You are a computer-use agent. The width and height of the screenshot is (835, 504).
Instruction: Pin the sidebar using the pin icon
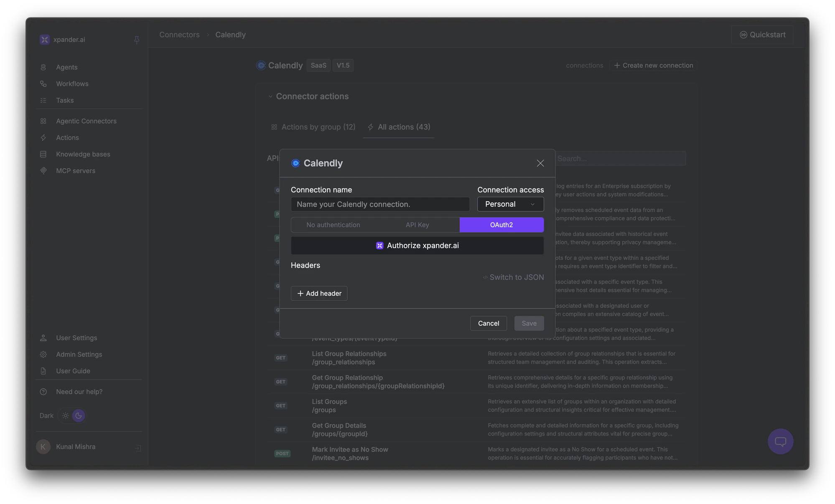coord(137,40)
